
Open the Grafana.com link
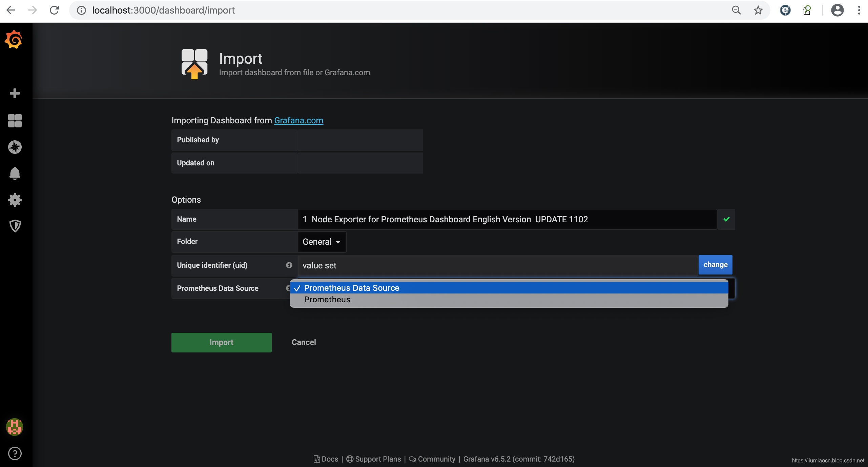pos(298,120)
